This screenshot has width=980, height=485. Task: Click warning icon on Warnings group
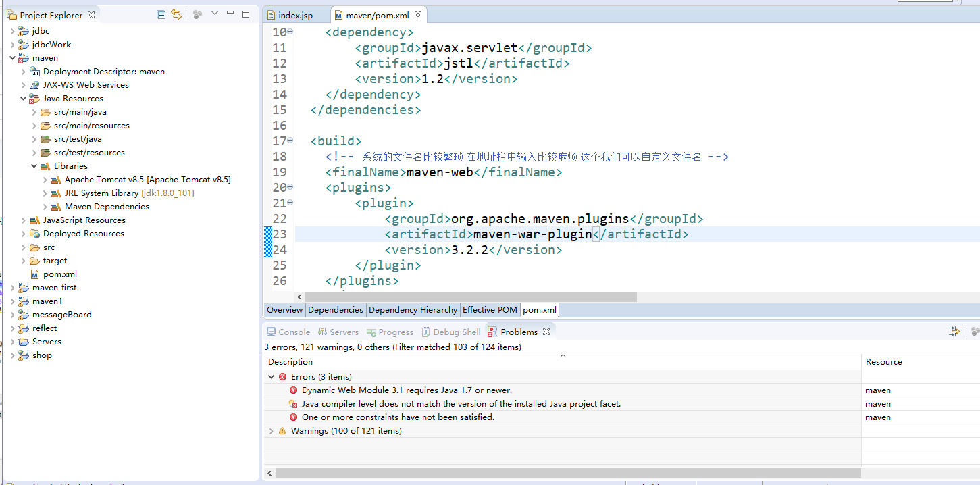(x=282, y=430)
